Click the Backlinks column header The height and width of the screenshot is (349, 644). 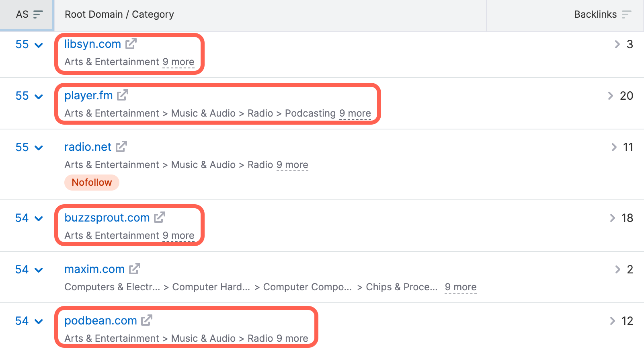(595, 14)
